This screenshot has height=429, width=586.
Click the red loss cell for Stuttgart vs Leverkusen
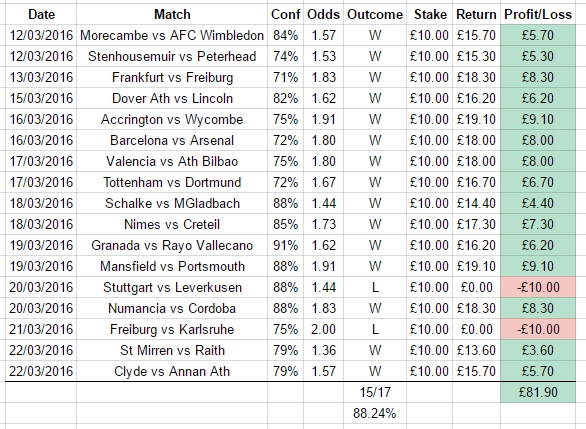pos(538,287)
